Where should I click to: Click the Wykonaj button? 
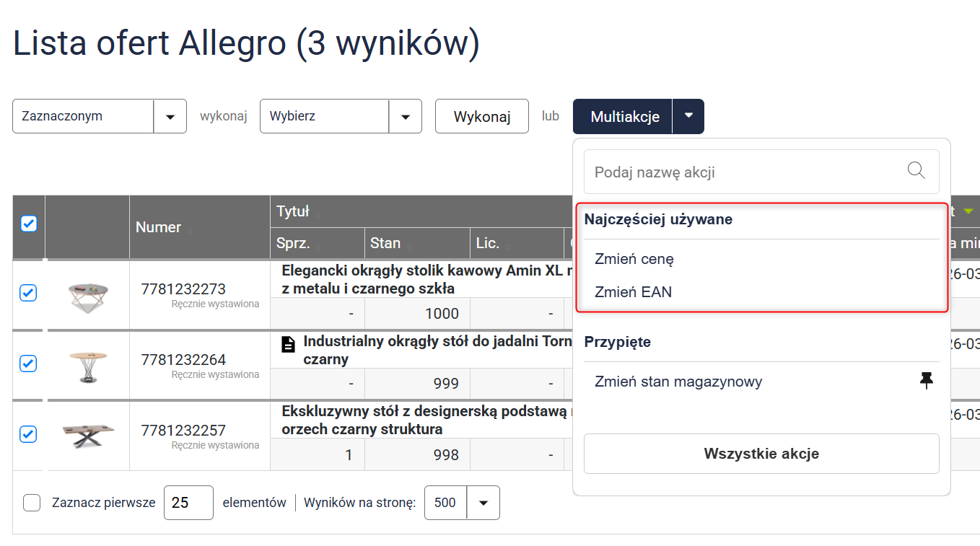coord(481,116)
